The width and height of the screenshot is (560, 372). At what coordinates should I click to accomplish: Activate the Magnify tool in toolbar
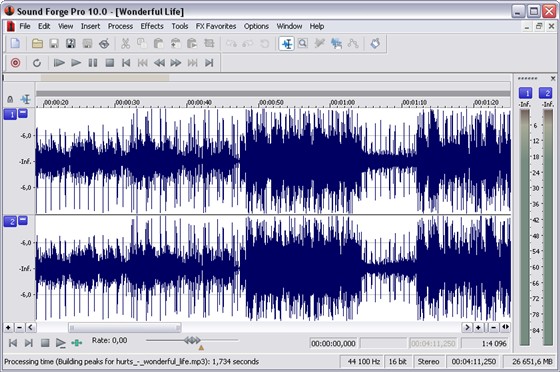coord(303,44)
